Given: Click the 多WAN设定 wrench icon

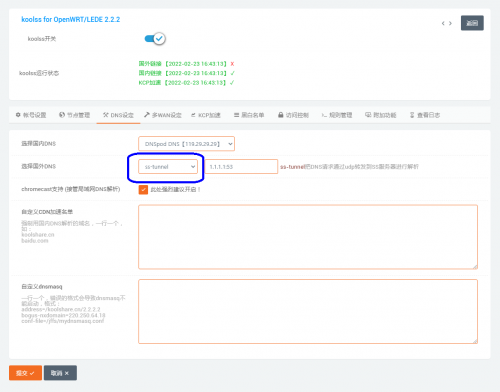Looking at the screenshot, I should [x=147, y=115].
